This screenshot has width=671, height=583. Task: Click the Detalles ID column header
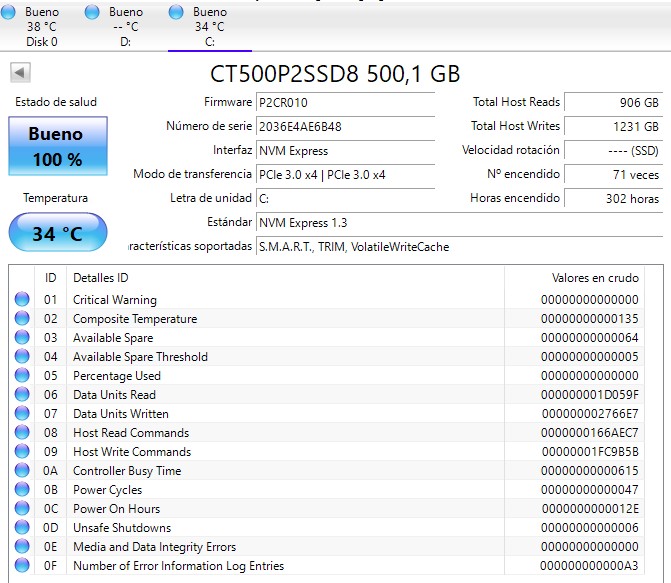285,278
